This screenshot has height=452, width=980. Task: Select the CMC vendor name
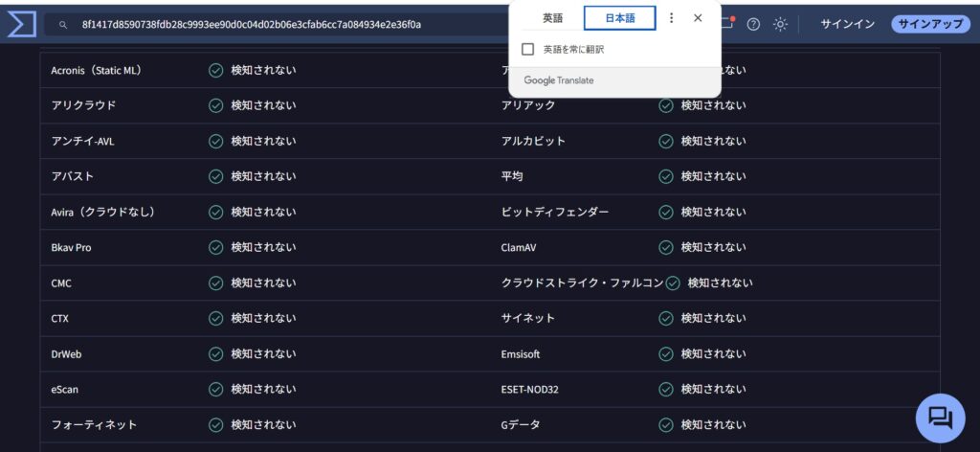click(x=61, y=283)
